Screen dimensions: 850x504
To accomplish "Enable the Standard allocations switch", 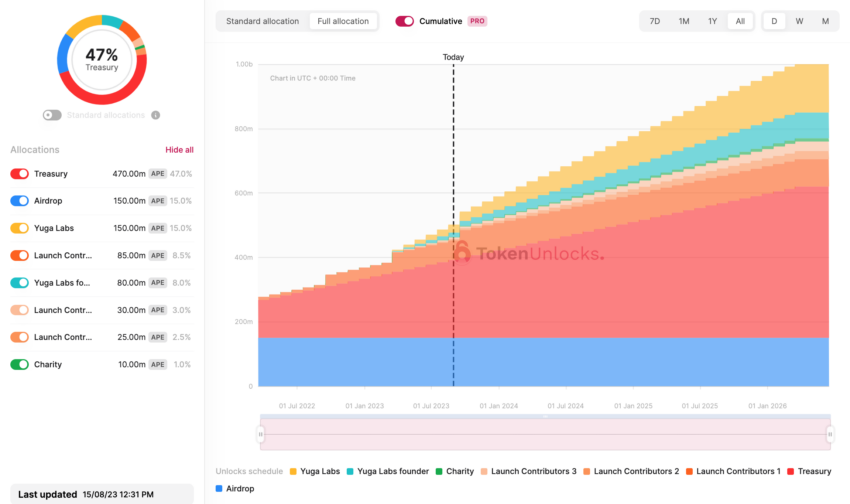I will click(52, 115).
